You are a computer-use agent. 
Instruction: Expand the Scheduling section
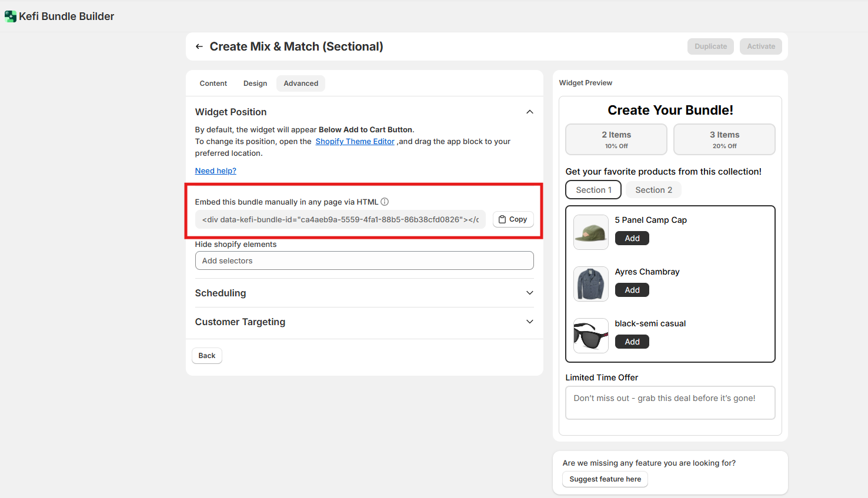pos(529,293)
